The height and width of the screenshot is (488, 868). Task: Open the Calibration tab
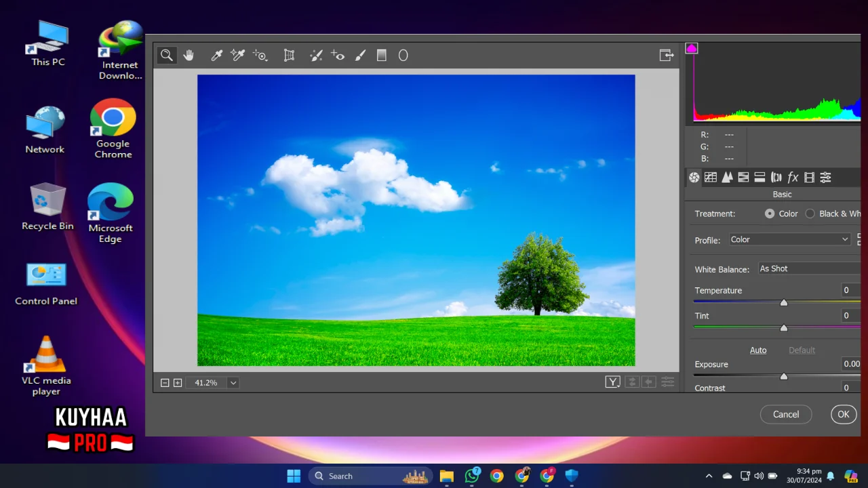(x=809, y=178)
